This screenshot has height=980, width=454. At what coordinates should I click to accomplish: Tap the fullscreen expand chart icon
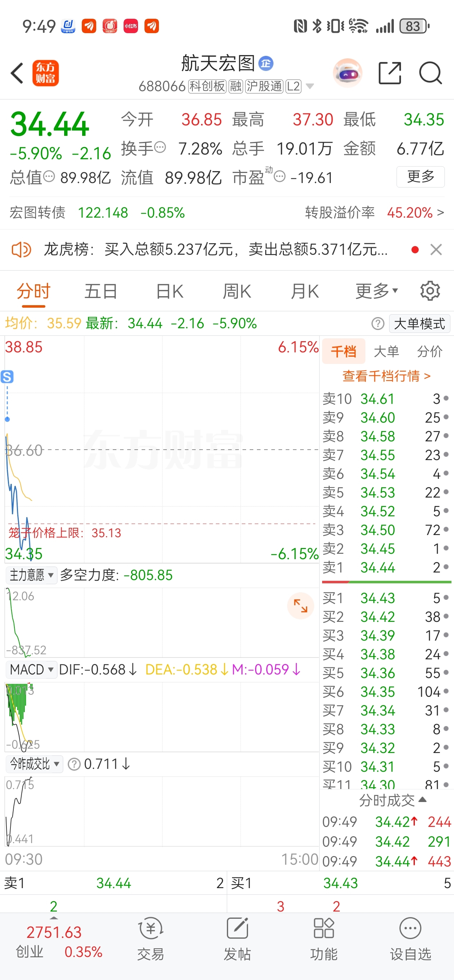tap(300, 605)
